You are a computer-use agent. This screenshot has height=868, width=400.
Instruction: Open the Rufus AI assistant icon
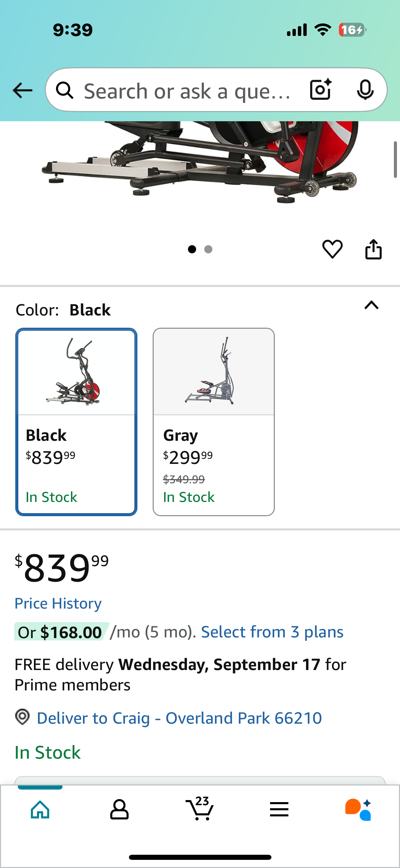[x=358, y=809]
